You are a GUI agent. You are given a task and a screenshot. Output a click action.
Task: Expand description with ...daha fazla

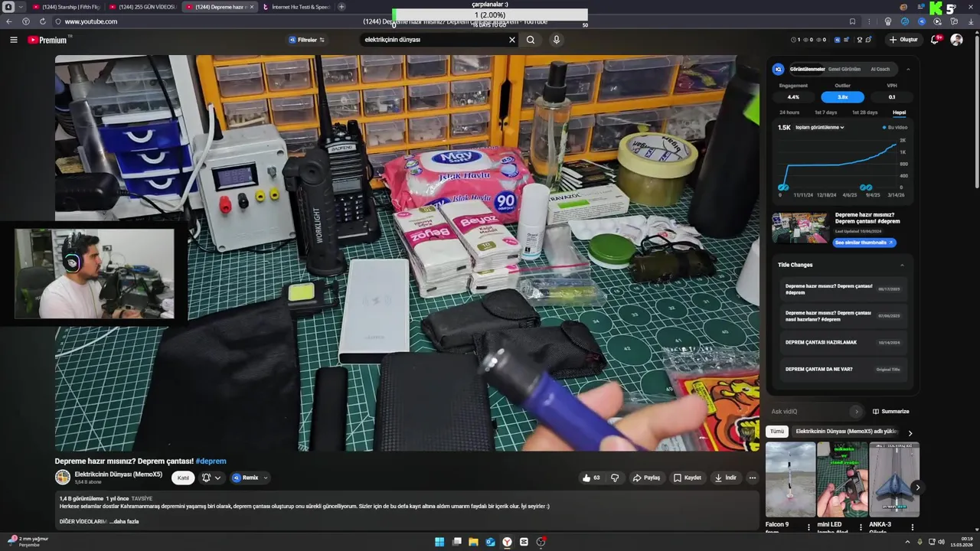coord(124,521)
